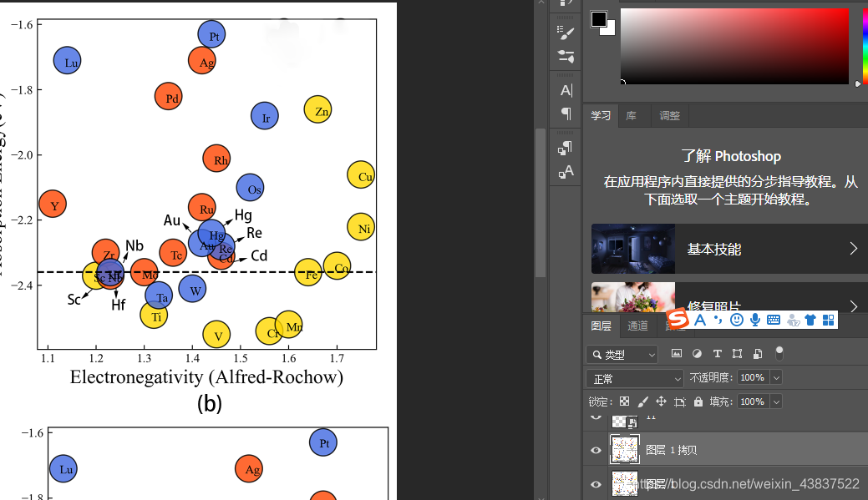868x500 pixels.
Task: Toggle layer filtering on/off switch
Action: (x=779, y=353)
